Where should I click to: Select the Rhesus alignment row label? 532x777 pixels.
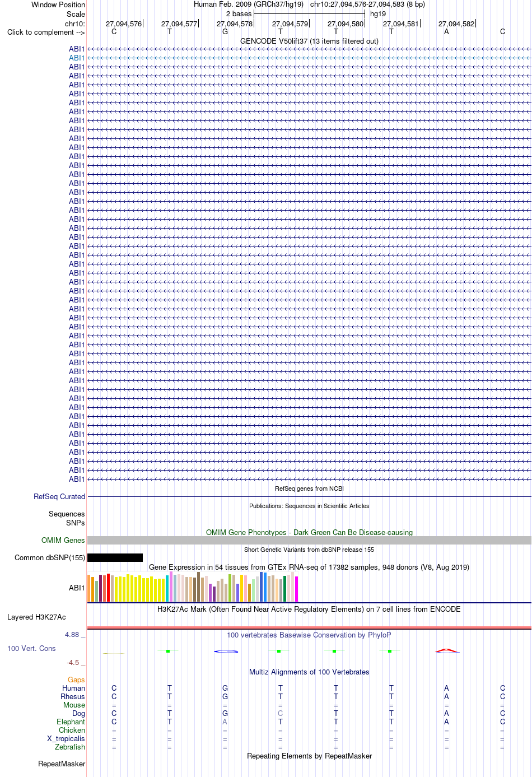[x=73, y=696]
